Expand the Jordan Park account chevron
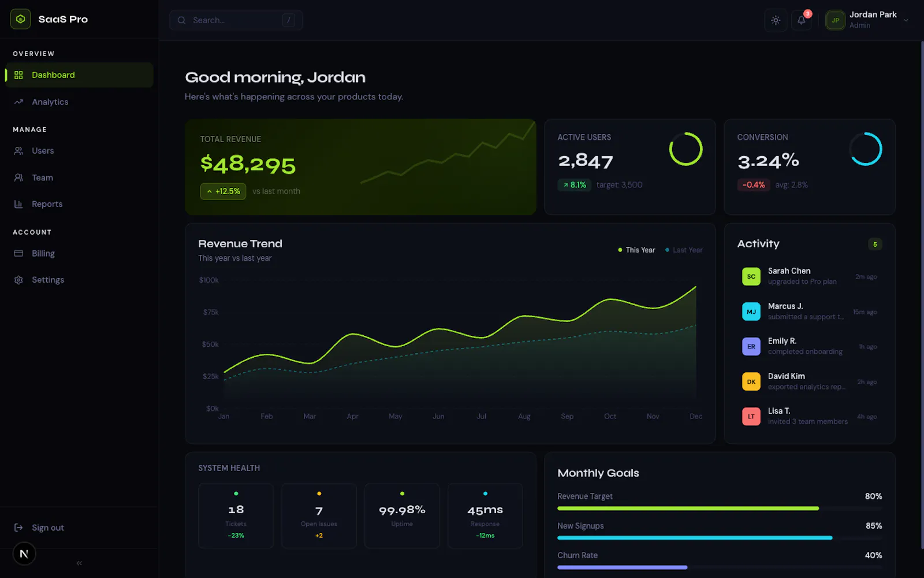Viewport: 924px width, 578px height. pyautogui.click(x=906, y=20)
